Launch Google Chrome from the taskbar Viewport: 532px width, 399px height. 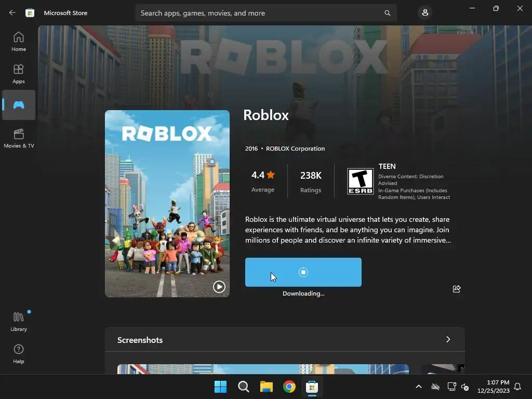click(x=289, y=387)
